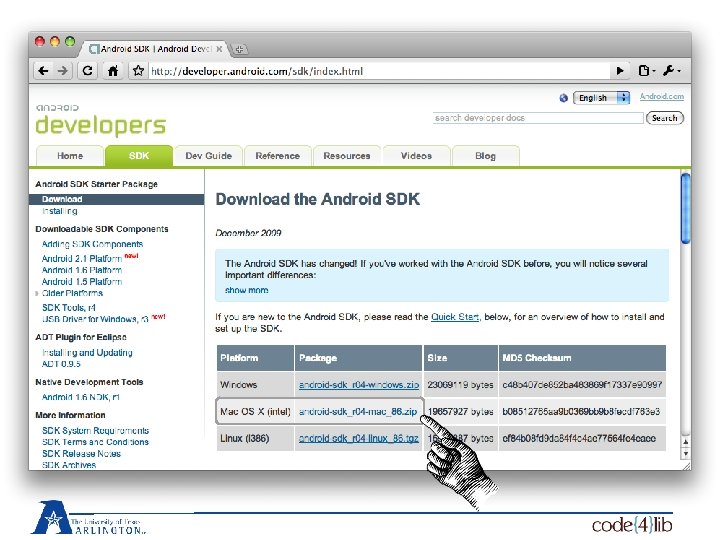Click the 23069119 bytes size cell
This screenshot has width=720, height=540.
click(461, 385)
